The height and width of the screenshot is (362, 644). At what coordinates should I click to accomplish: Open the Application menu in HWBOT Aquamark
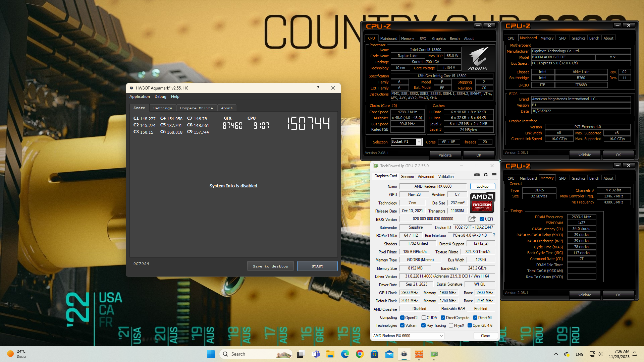pyautogui.click(x=140, y=97)
